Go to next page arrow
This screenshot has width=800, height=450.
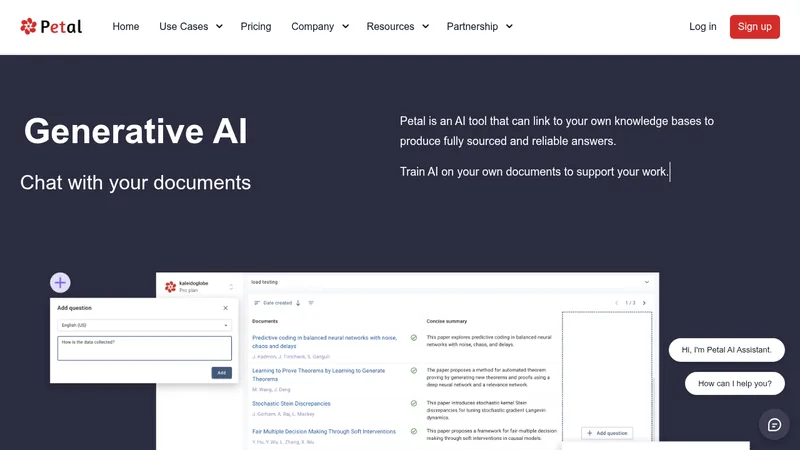644,303
